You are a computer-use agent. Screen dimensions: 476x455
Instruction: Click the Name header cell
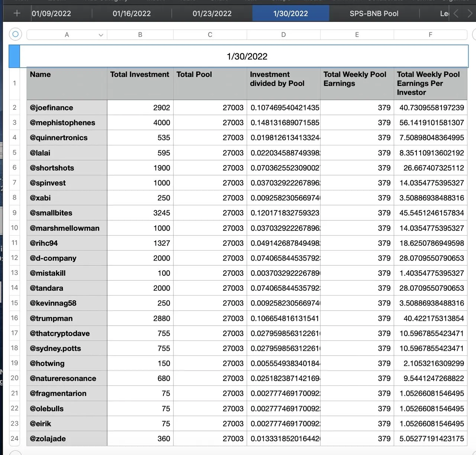67,84
